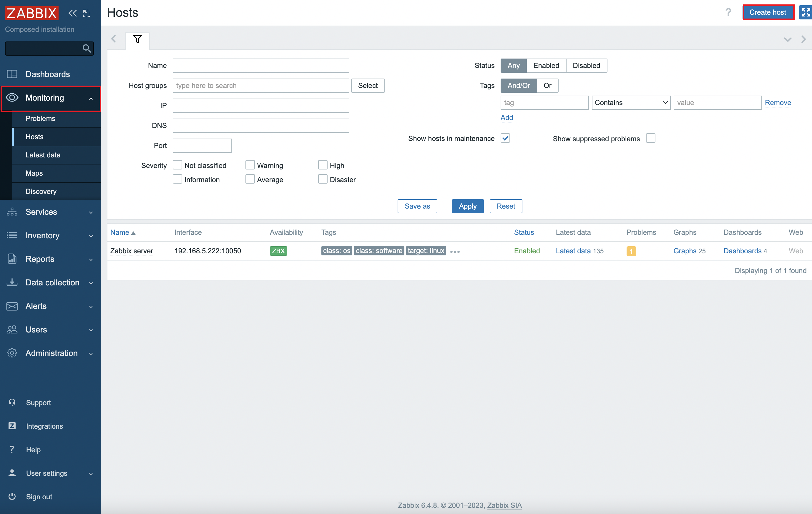Screen dimensions: 812x514
Task: Click the Apply filter button
Action: 468,206
